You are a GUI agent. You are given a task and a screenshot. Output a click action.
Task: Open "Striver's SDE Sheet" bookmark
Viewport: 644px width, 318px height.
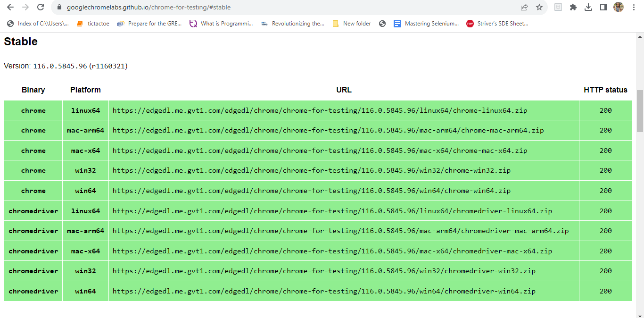pos(497,24)
